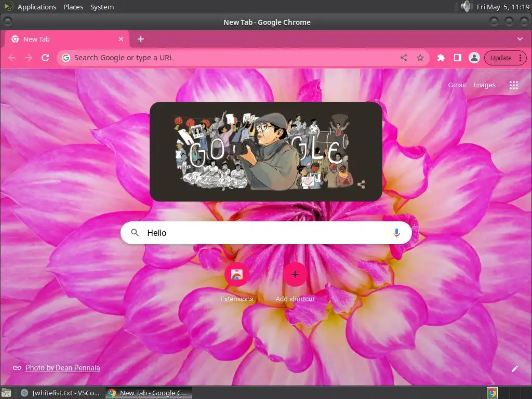Go back with the back arrow

(x=12, y=58)
